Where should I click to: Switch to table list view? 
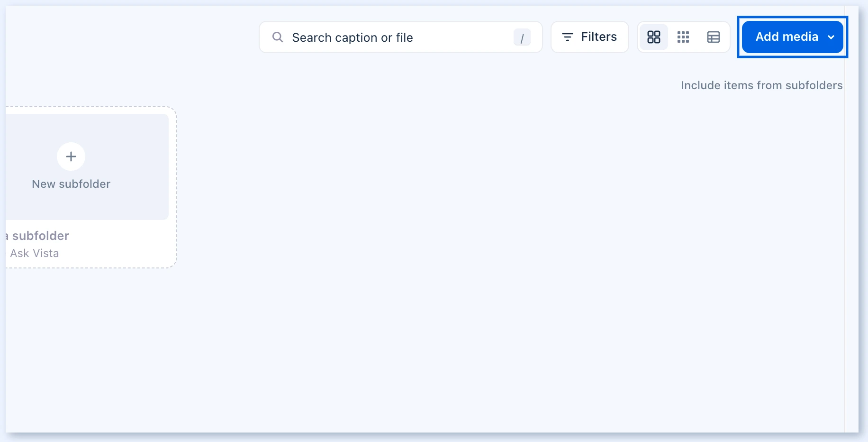714,37
